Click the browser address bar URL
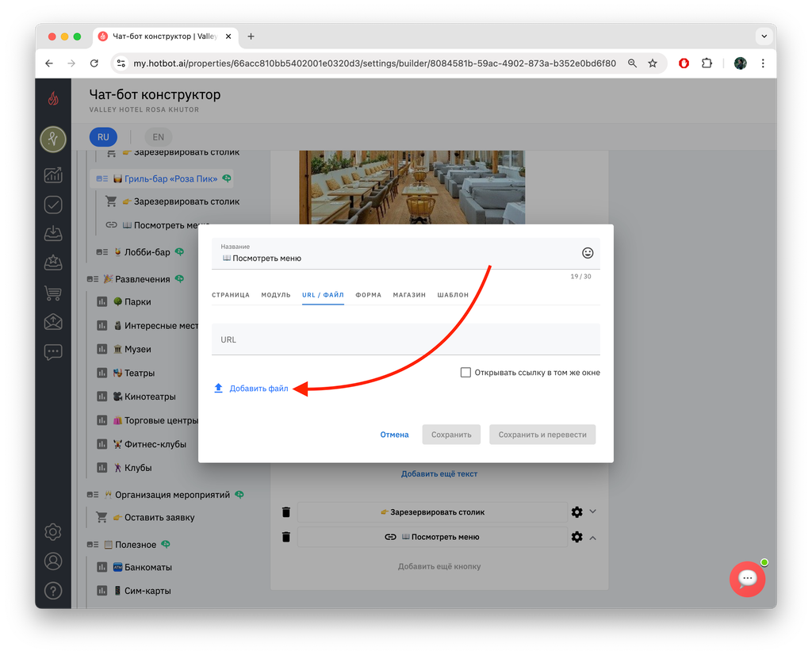 (x=374, y=63)
